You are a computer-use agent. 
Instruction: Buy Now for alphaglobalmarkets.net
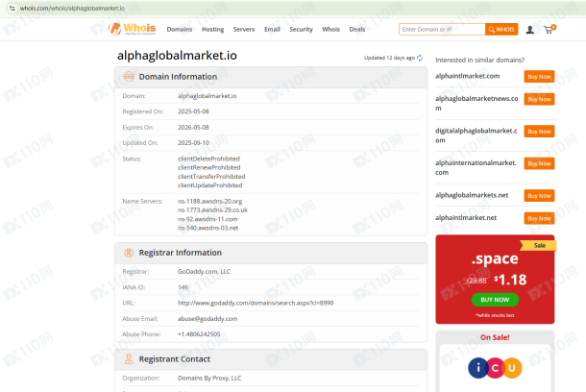[539, 196]
